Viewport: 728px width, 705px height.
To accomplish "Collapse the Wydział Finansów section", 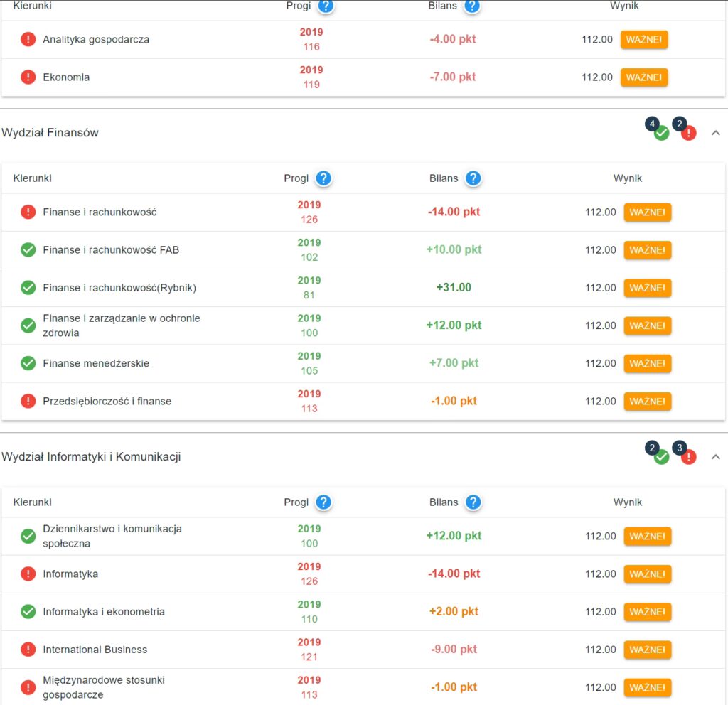I will (715, 133).
